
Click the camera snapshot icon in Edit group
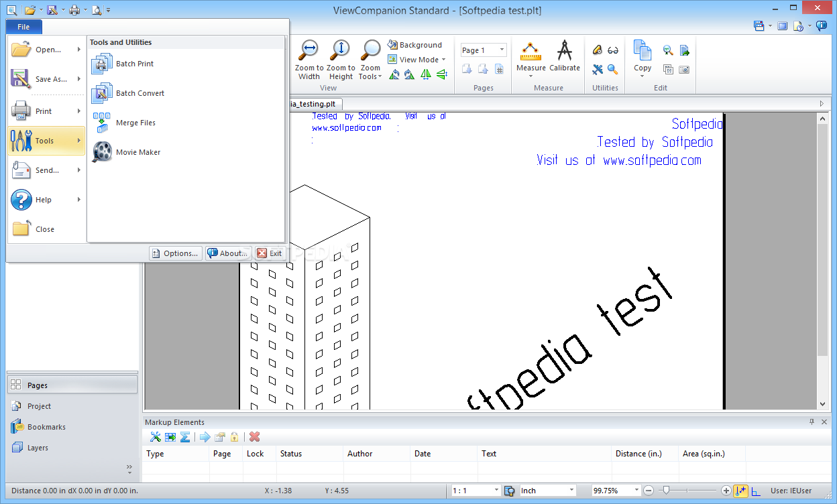click(684, 69)
